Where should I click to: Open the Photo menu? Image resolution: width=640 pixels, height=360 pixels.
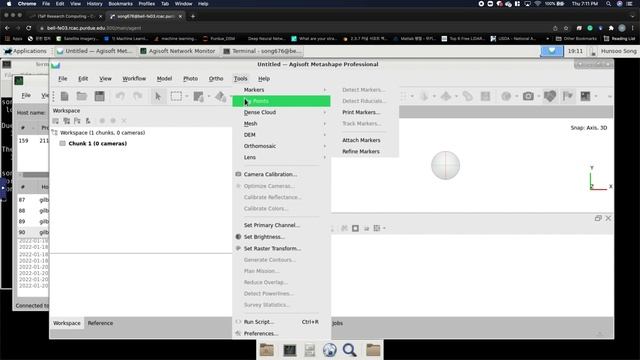pyautogui.click(x=190, y=78)
